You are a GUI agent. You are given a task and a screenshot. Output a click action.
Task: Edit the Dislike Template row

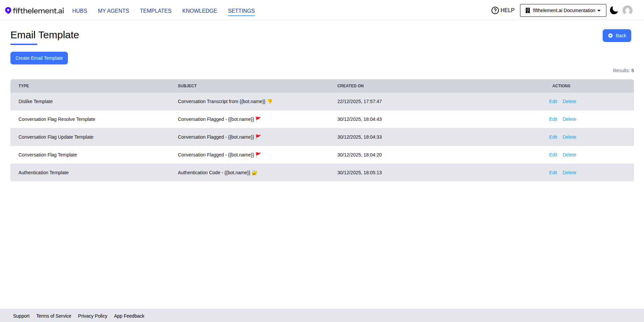click(553, 101)
